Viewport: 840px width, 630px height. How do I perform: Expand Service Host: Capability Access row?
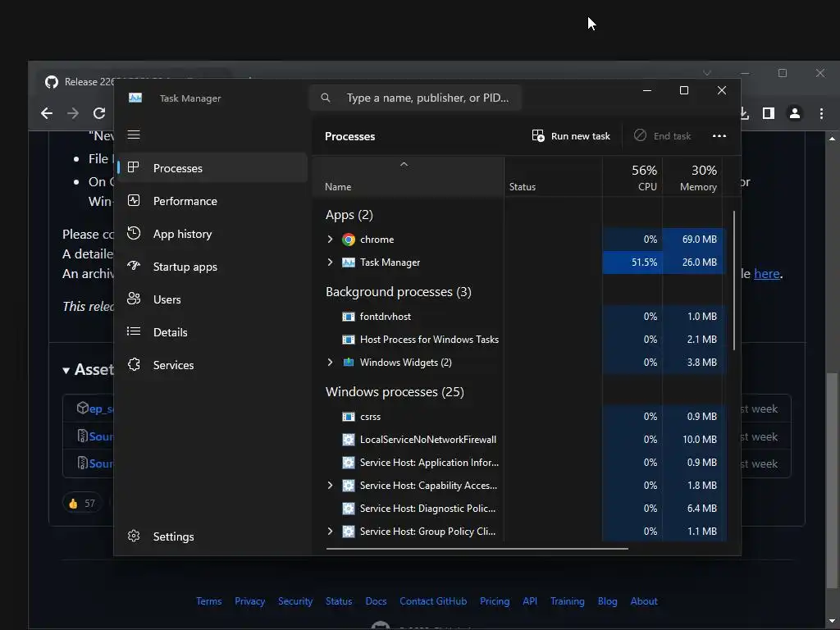click(x=330, y=485)
